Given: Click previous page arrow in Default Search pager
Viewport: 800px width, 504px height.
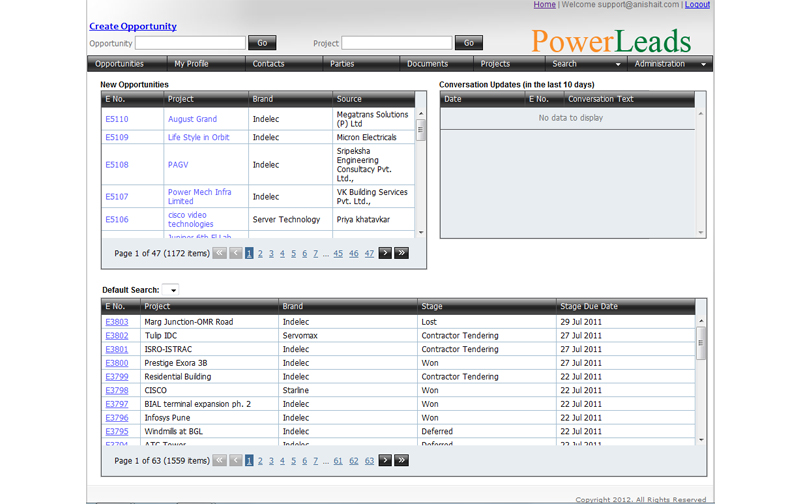Looking at the screenshot, I should tap(236, 461).
